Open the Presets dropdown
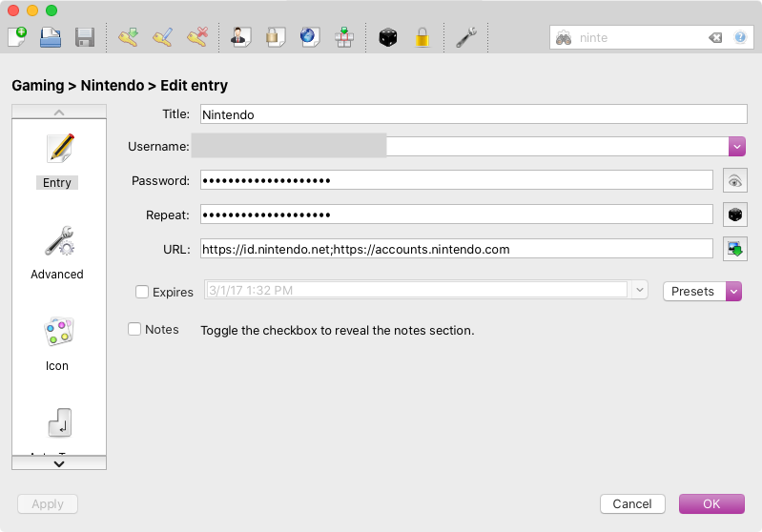Image resolution: width=762 pixels, height=532 pixels. pyautogui.click(x=702, y=292)
